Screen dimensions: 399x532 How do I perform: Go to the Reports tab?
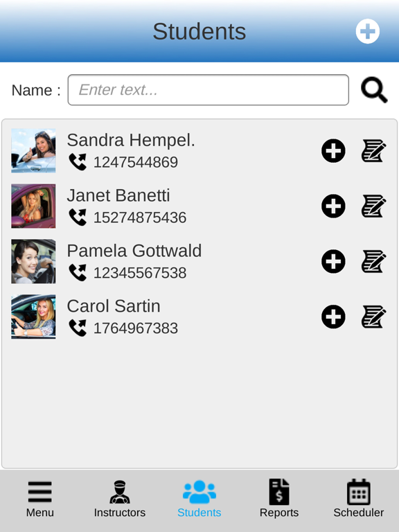279,499
